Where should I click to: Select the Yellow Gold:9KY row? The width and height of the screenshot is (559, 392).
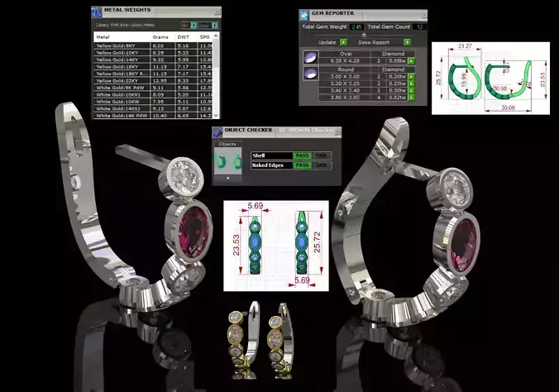click(153, 45)
